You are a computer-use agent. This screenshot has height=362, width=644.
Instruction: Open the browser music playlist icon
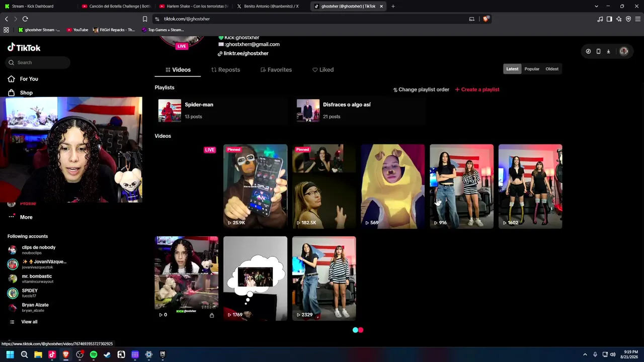click(600, 19)
